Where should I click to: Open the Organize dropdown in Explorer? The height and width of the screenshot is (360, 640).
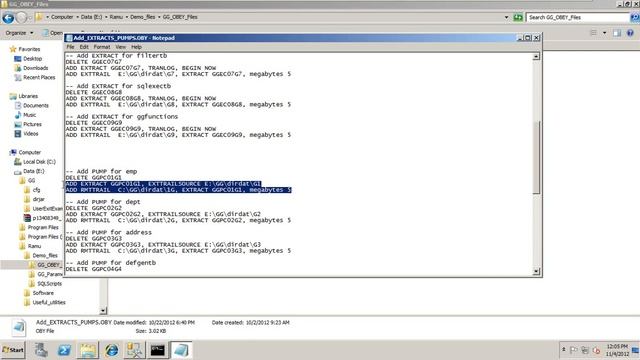19,33
